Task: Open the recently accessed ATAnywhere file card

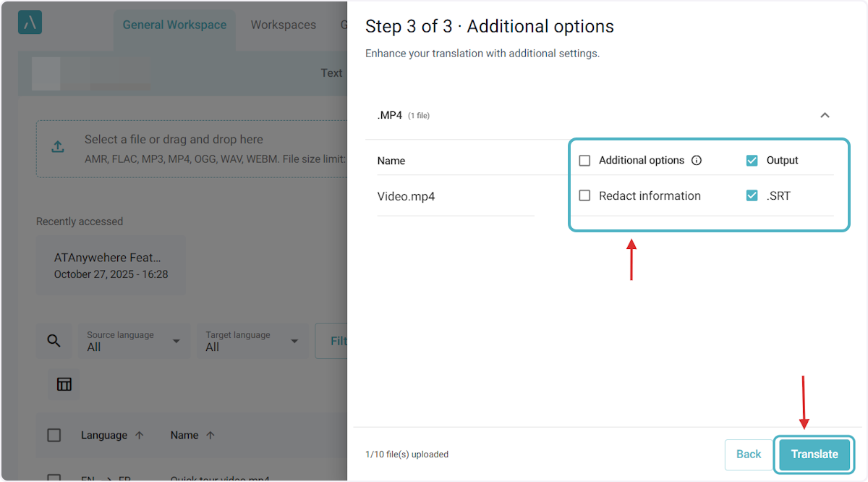Action: 111,266
